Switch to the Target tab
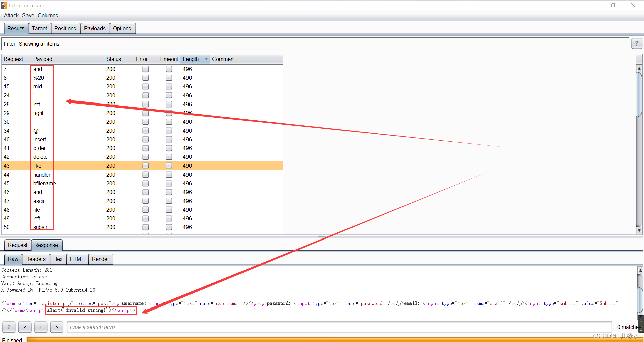This screenshot has height=342, width=644. pos(39,28)
